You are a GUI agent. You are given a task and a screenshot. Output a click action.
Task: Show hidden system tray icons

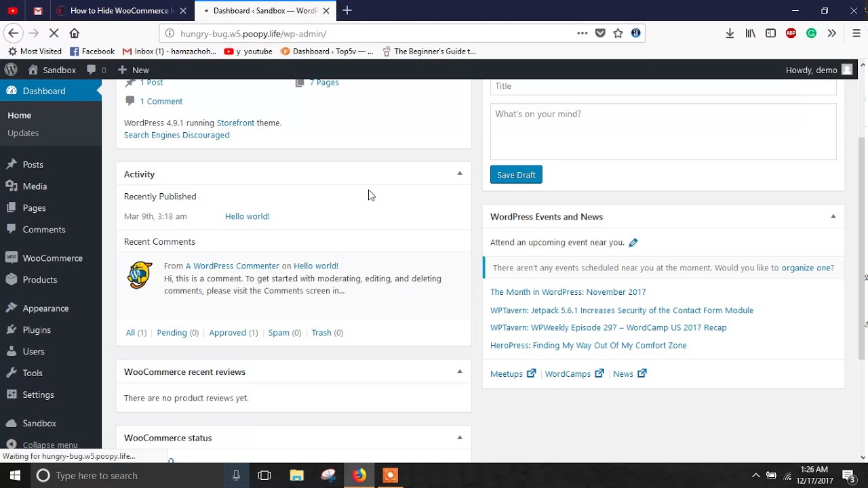pyautogui.click(x=755, y=475)
